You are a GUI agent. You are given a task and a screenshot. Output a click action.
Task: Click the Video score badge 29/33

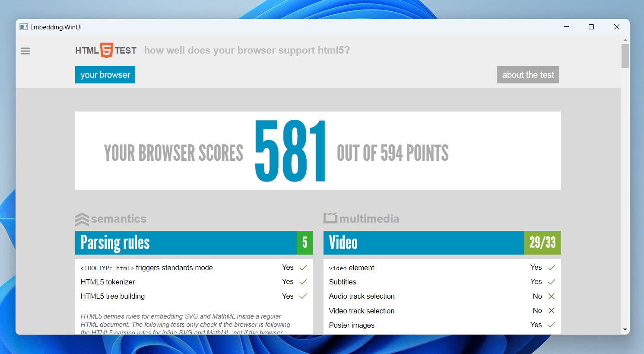542,242
